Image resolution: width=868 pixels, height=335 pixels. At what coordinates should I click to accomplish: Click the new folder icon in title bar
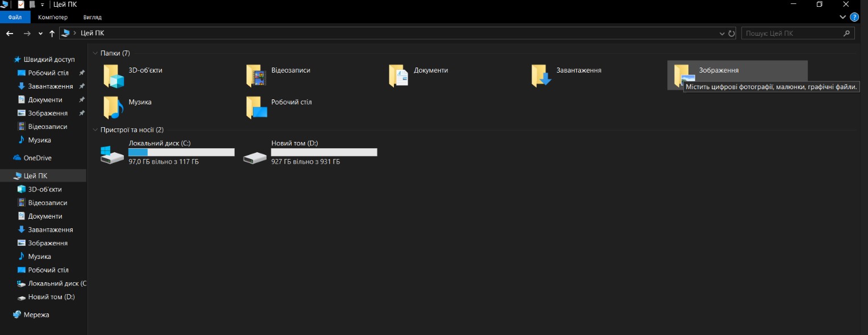32,4
